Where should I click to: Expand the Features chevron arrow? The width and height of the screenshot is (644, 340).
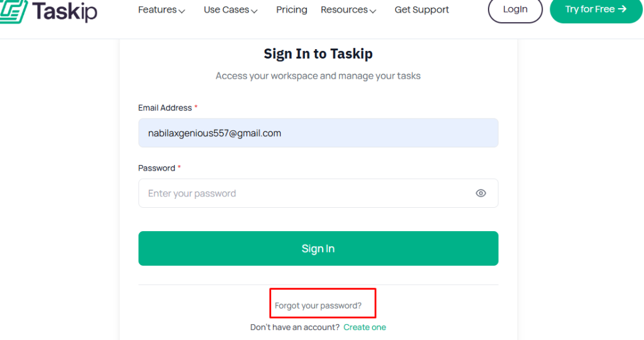tap(182, 11)
